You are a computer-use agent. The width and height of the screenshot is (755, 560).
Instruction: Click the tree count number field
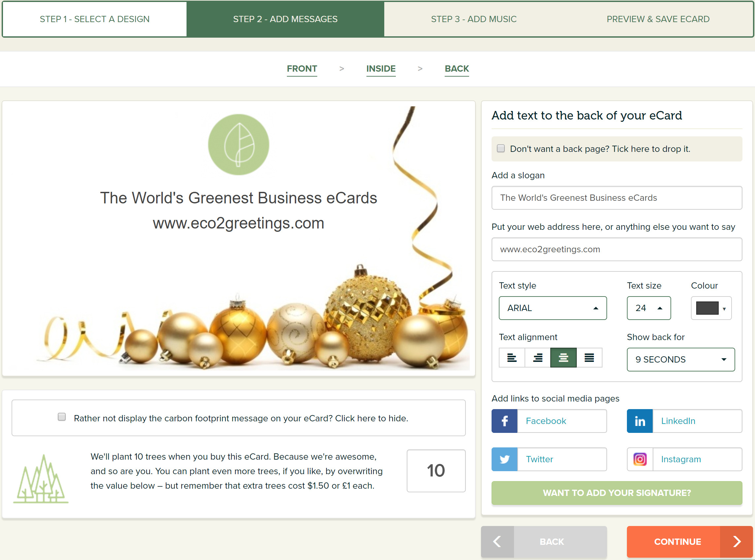point(436,471)
